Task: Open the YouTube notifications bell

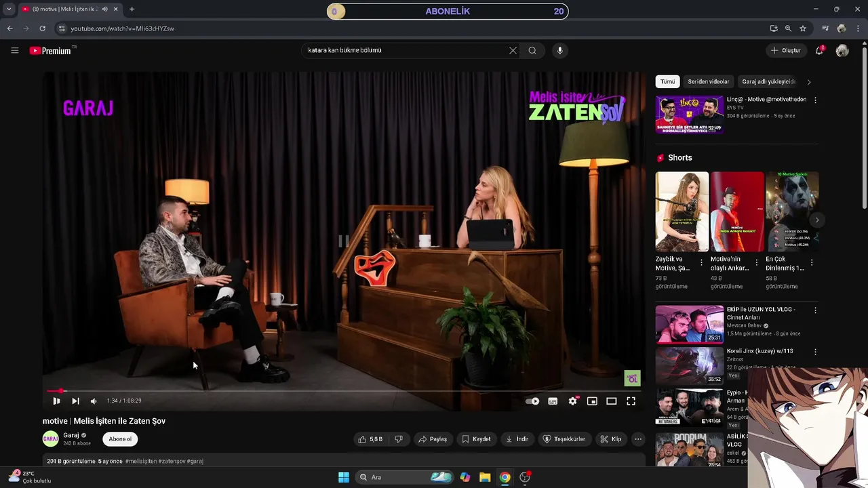Action: [820, 50]
